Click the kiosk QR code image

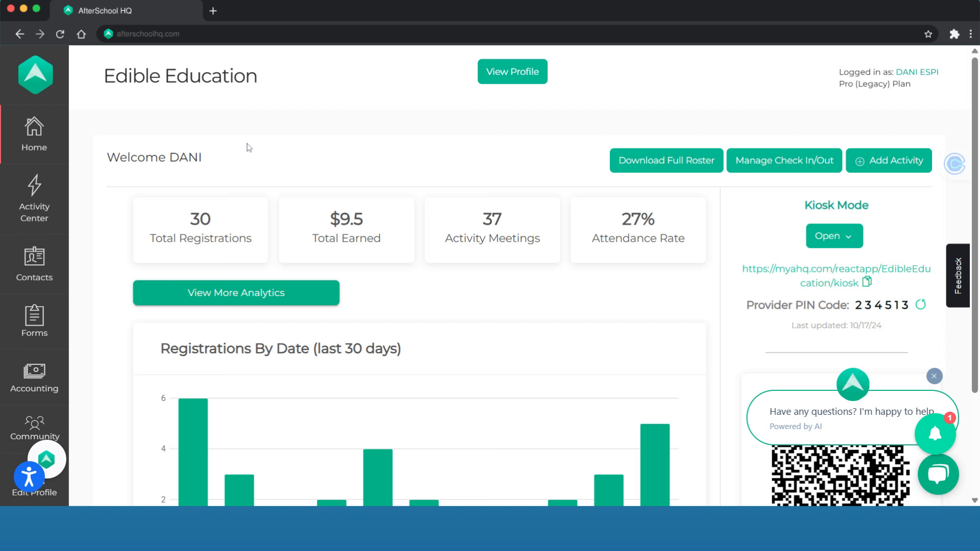click(840, 475)
